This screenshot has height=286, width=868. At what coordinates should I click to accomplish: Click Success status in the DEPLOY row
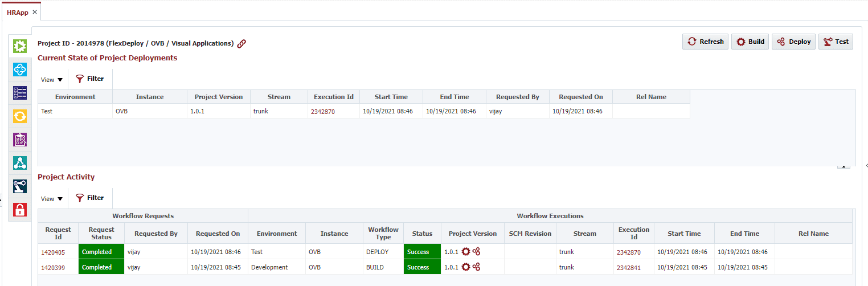tap(422, 252)
